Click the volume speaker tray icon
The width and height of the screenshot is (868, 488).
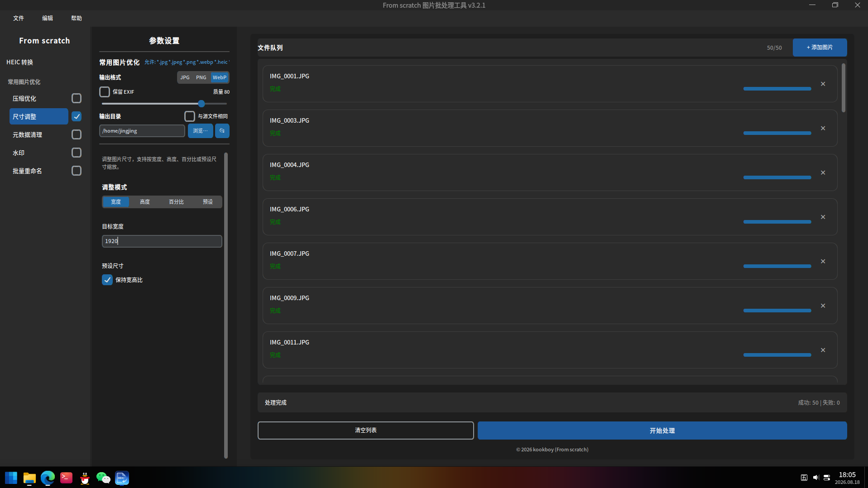point(815,478)
